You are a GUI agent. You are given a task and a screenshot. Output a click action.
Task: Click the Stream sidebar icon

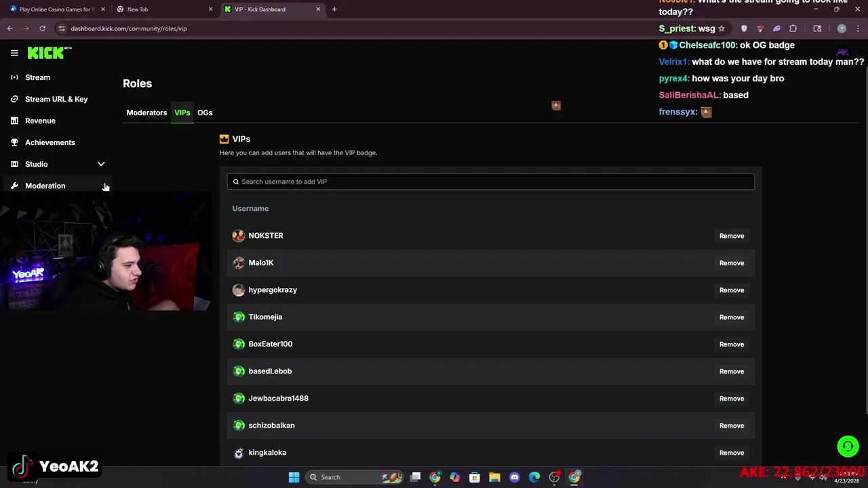[14, 77]
